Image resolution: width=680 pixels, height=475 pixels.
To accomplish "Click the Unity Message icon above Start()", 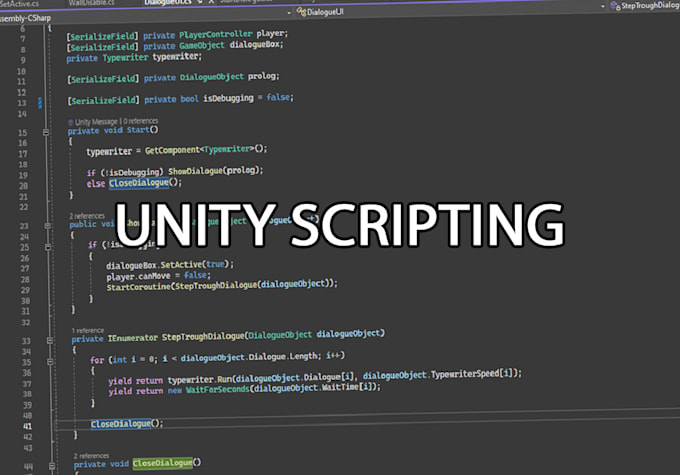I will [71, 122].
